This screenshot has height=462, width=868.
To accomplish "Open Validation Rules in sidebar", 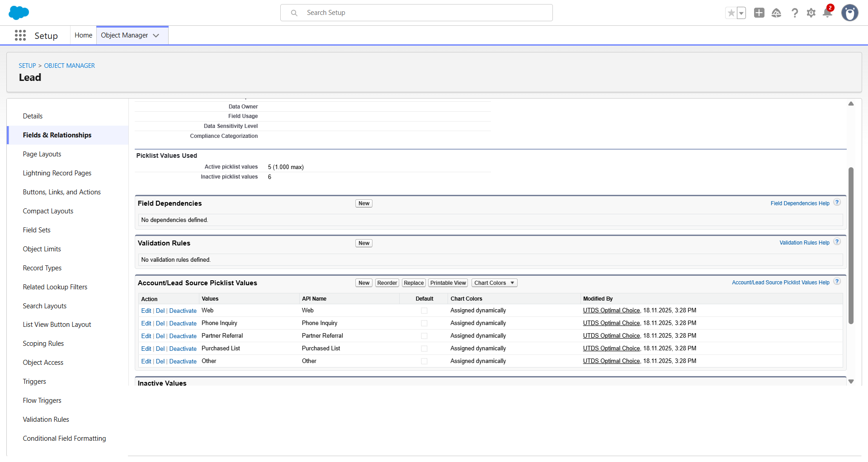I will coord(46,420).
